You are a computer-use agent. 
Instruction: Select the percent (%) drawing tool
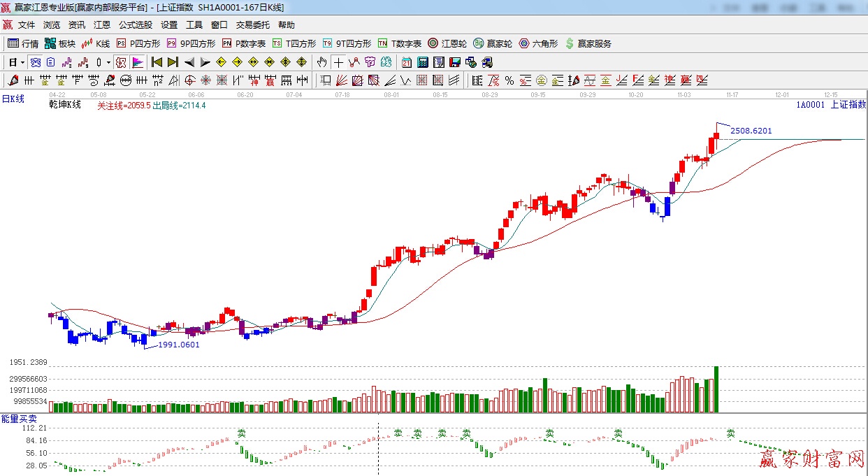[509, 80]
